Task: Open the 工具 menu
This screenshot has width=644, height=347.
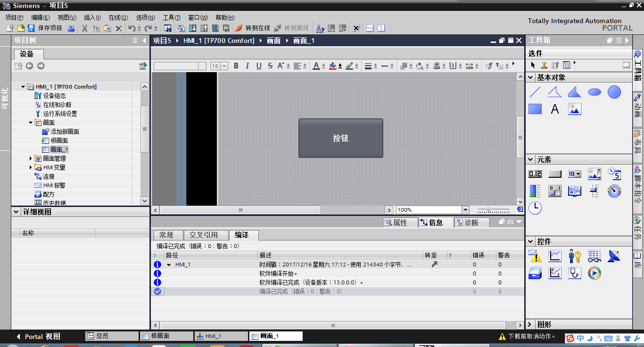Action: tap(172, 17)
